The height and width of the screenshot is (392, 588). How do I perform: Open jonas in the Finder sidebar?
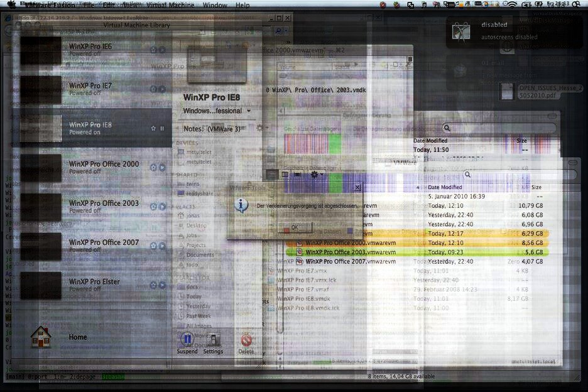tap(188, 215)
